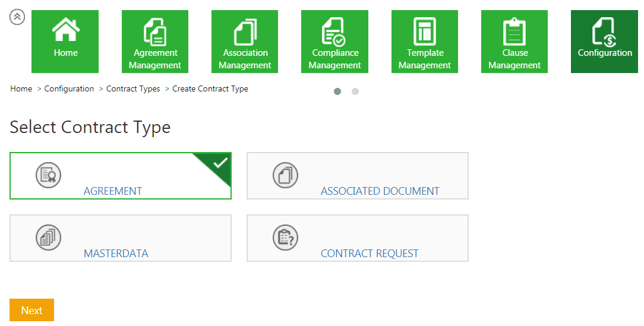Image resolution: width=644 pixels, height=326 pixels.
Task: Open Template Management tile
Action: coord(425,42)
